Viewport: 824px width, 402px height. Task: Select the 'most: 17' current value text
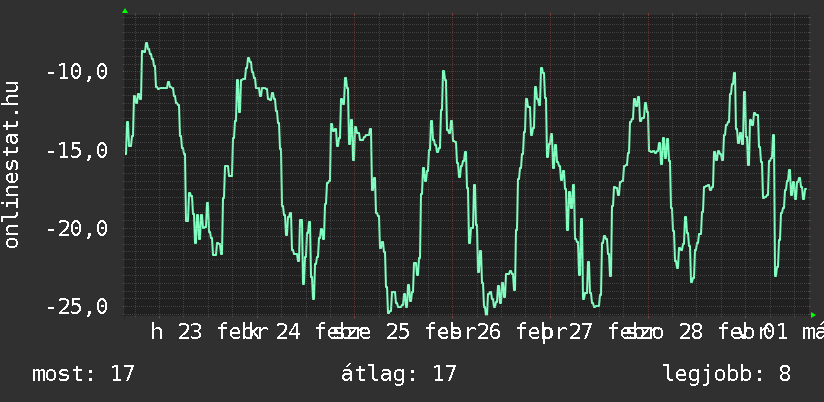(x=83, y=374)
